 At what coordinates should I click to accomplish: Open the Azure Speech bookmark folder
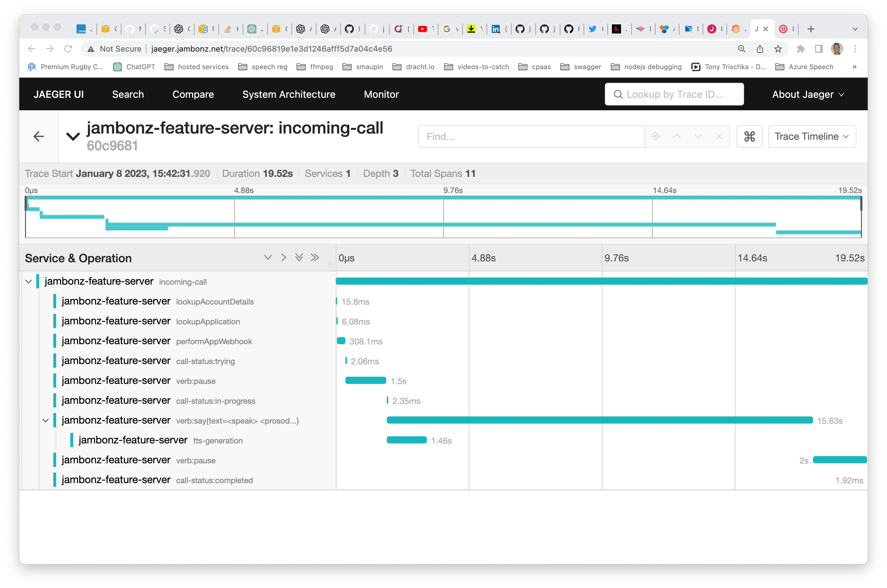tap(804, 67)
